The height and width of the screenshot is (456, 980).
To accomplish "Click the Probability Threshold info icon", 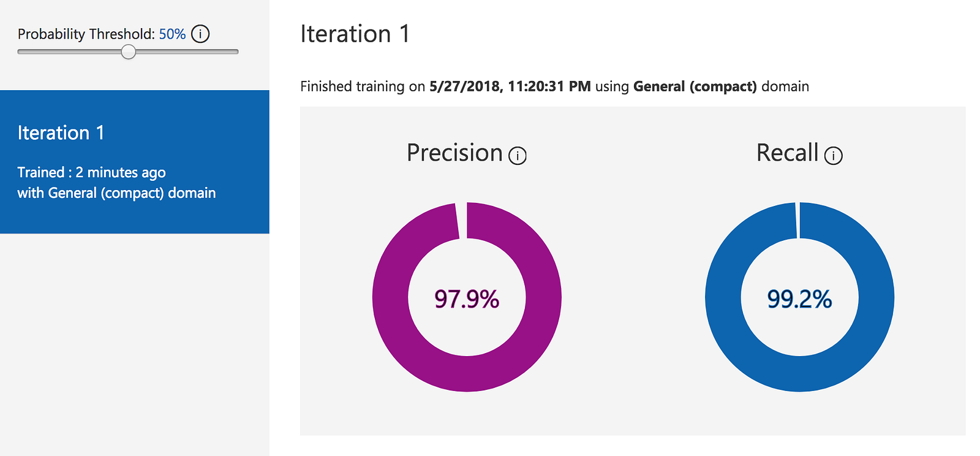I will (200, 34).
